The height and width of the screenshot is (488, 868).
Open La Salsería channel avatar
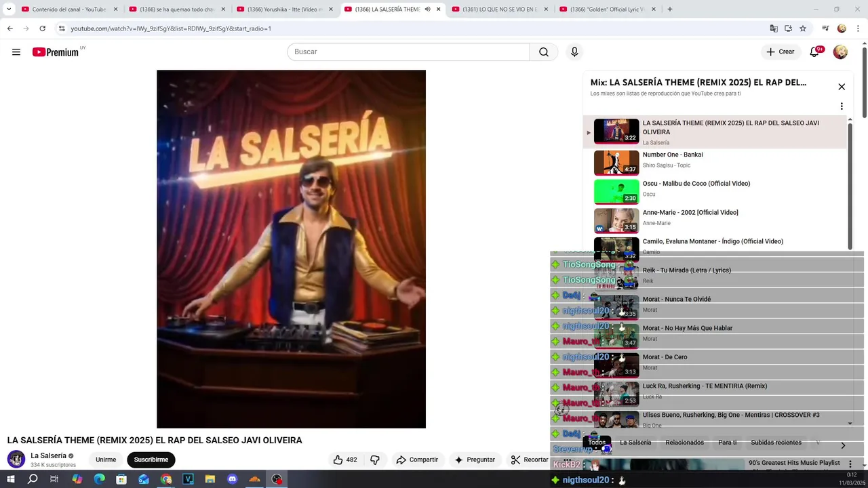pos(16,459)
